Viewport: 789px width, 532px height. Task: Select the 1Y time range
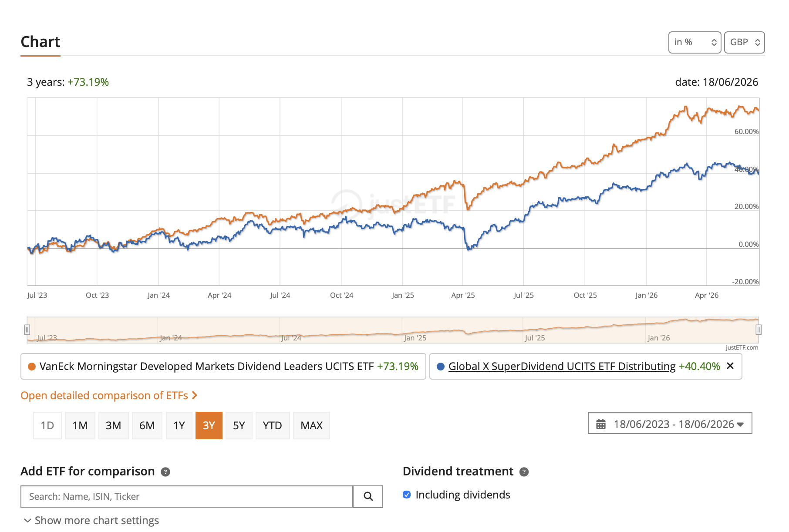pyautogui.click(x=179, y=425)
